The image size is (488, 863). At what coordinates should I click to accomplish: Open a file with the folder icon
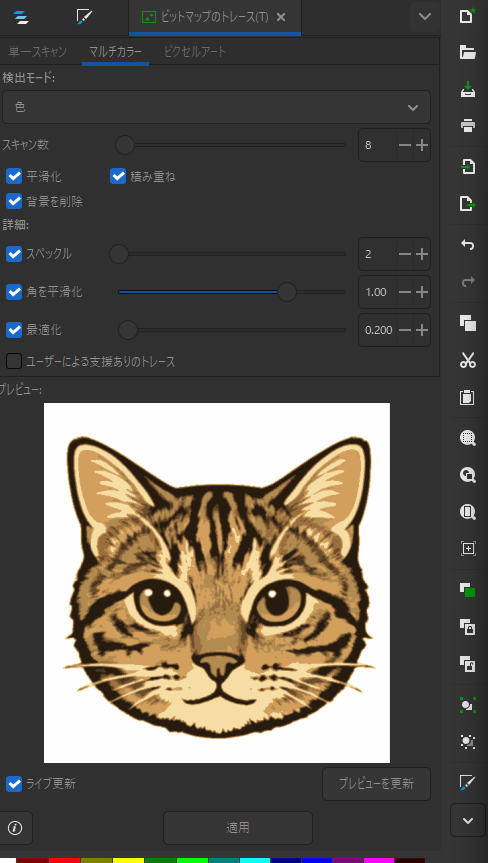tap(467, 52)
